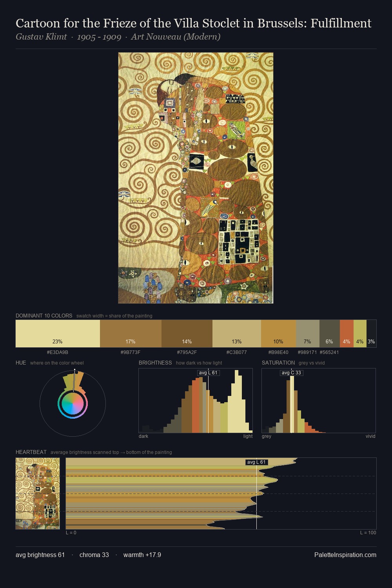This screenshot has width=392, height=588.
Task: Click the 'light' axis label under Brightness
Action: 248,436
